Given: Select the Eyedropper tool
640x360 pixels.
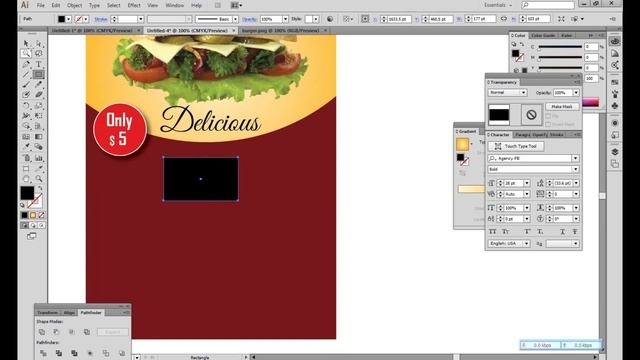Looking at the screenshot, I should pos(26,147).
